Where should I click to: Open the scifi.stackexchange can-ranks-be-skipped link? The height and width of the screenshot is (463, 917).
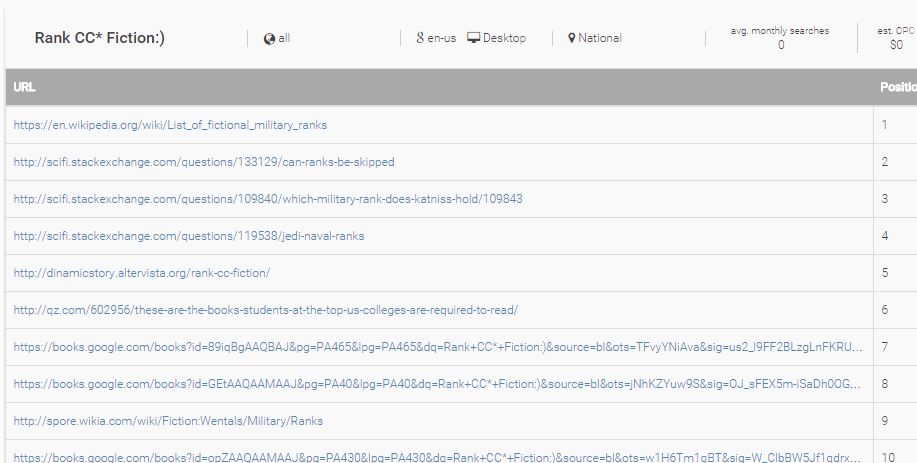coord(204,162)
